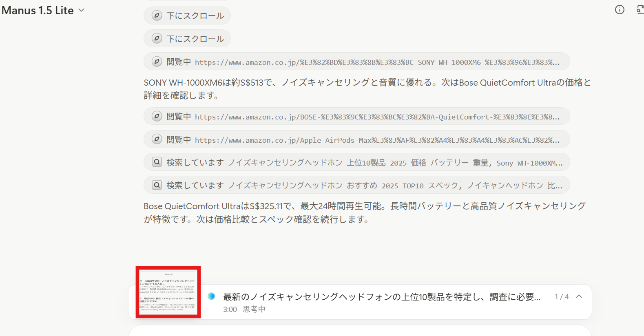The width and height of the screenshot is (644, 336).
Task: Open the search results preview thumbnail
Action: tap(168, 292)
